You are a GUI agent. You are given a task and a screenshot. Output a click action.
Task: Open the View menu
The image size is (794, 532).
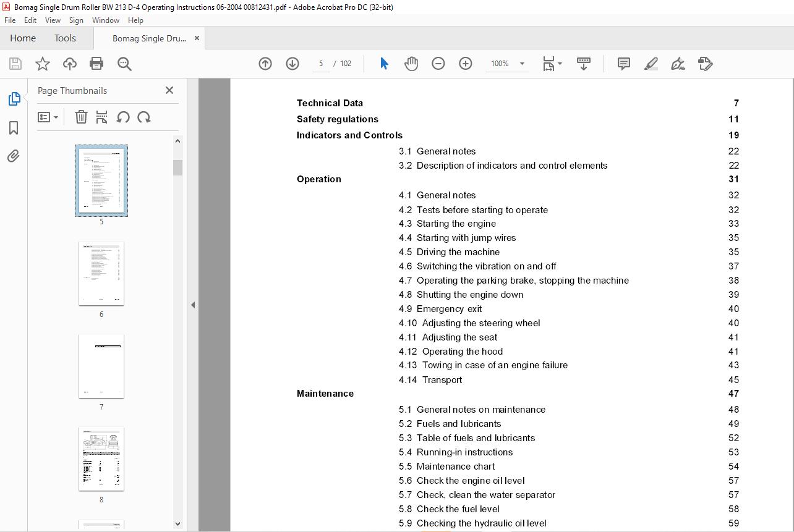click(53, 20)
